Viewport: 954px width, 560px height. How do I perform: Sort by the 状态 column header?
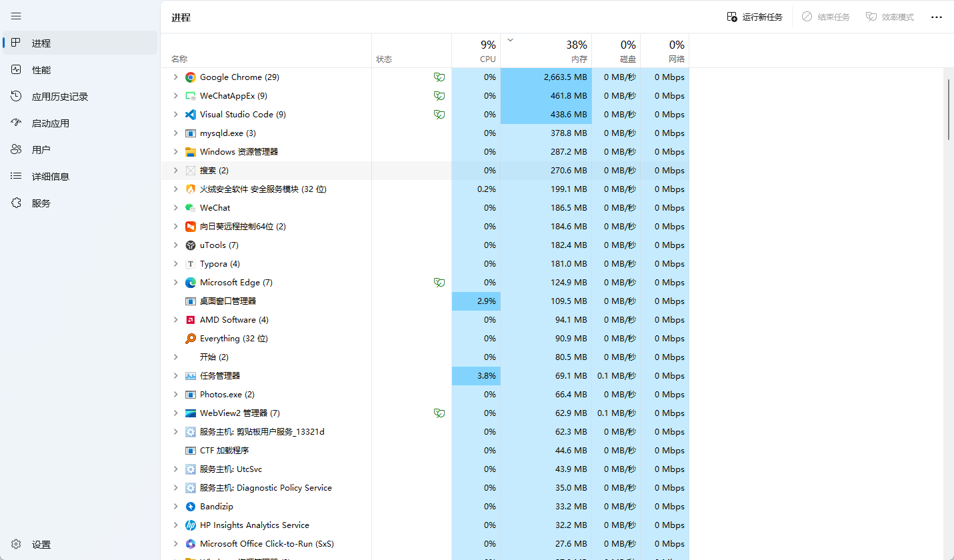[x=411, y=51]
